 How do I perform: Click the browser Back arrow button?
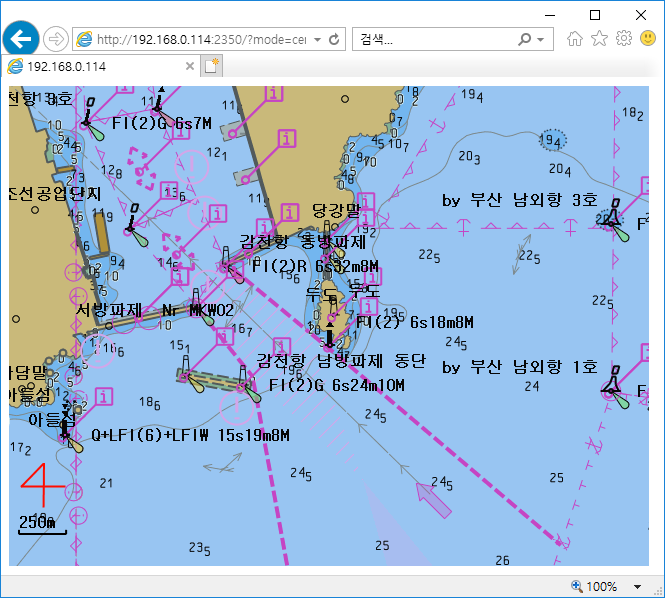click(x=20, y=39)
